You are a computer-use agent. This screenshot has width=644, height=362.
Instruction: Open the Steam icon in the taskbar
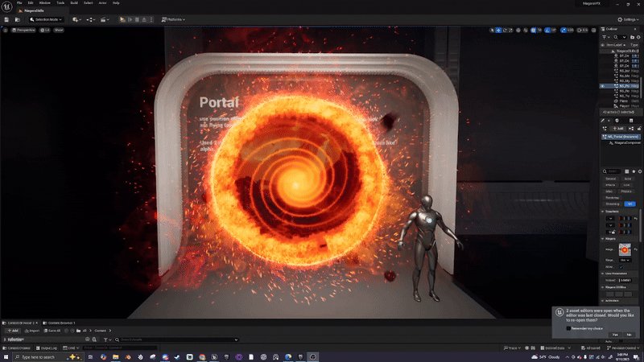click(x=177, y=357)
